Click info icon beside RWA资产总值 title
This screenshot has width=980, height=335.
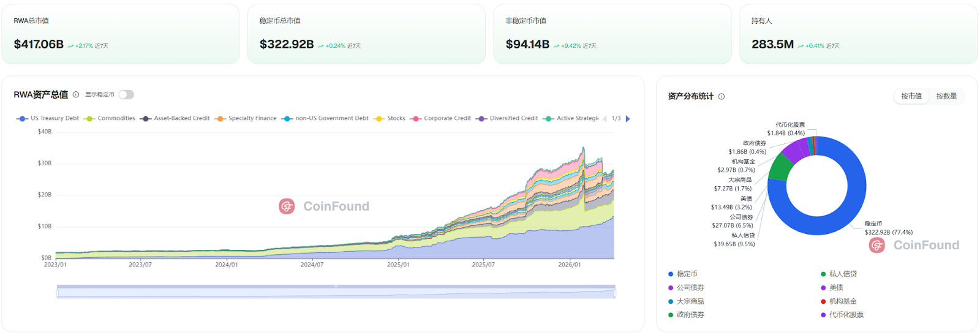pyautogui.click(x=76, y=94)
